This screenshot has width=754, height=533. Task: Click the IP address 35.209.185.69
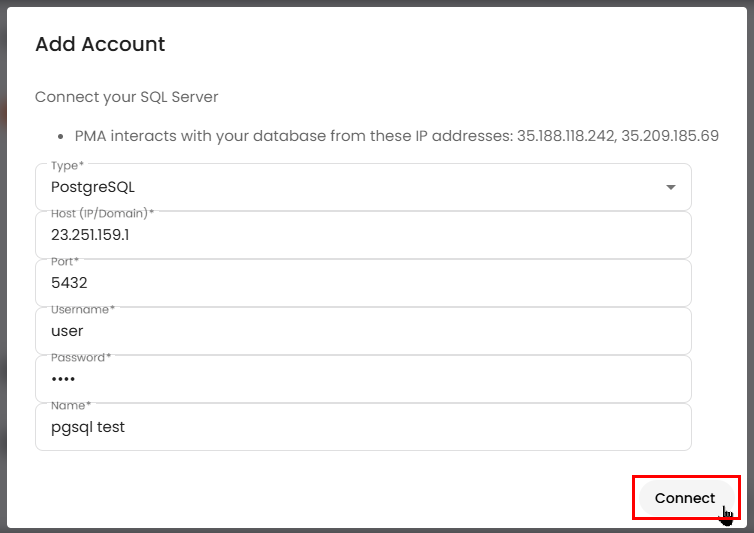pos(670,135)
